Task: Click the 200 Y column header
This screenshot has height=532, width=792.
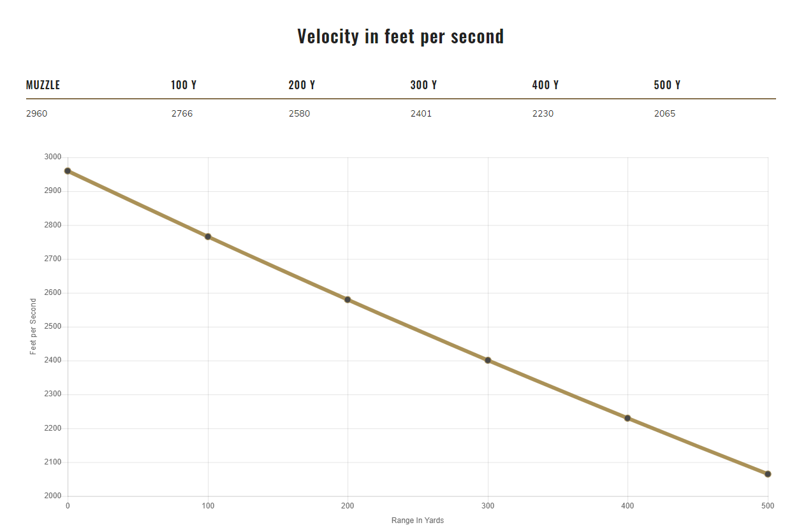Action: pyautogui.click(x=302, y=85)
